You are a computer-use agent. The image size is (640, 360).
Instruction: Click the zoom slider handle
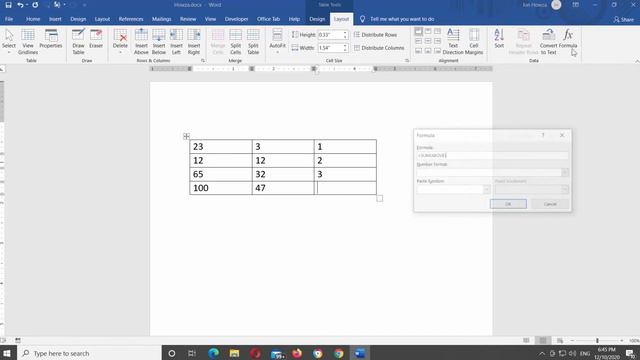click(597, 340)
